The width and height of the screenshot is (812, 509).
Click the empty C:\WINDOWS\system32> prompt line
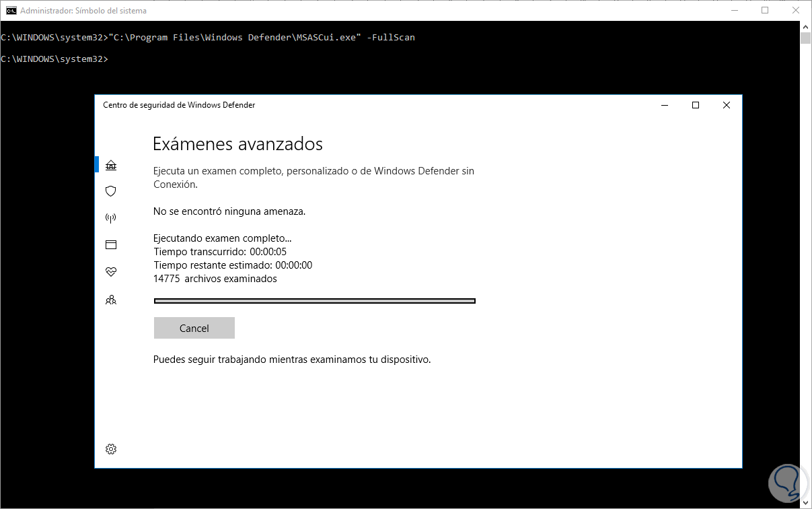click(54, 59)
